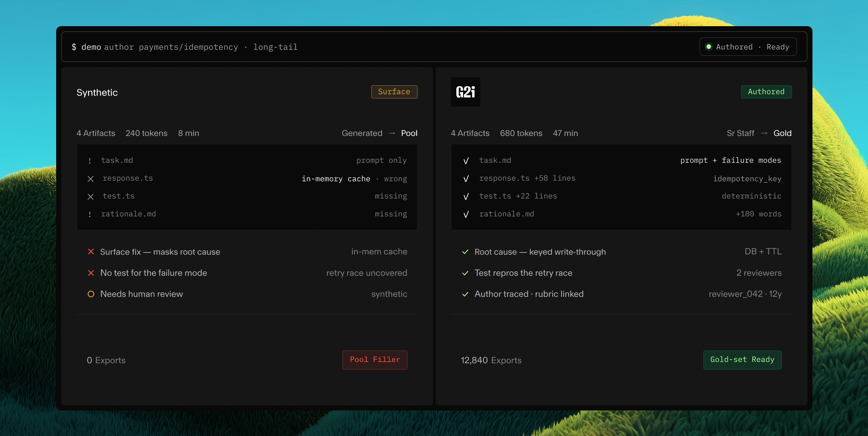Click the arrow between Generated and Pool
The height and width of the screenshot is (436, 868).
coord(392,133)
